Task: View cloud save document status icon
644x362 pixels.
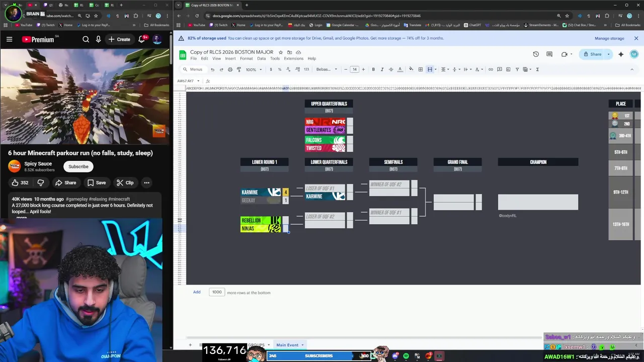Action: [298, 52]
